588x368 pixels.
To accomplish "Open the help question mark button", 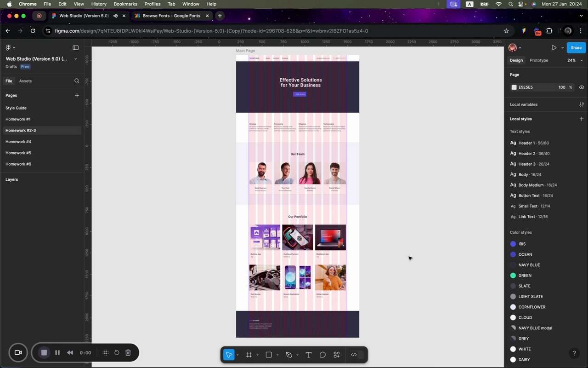I will (x=574, y=353).
